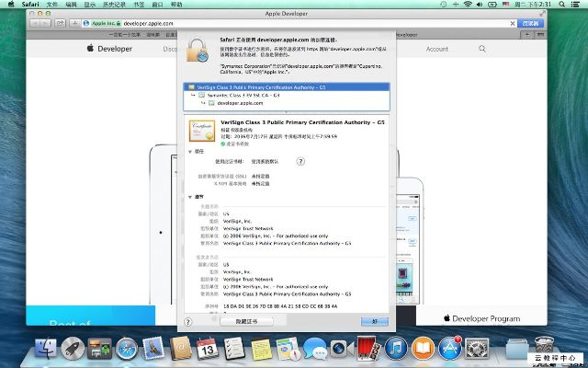This screenshot has width=588, height=368.
Task: Open the 文件 menu
Action: pyautogui.click(x=52, y=5)
